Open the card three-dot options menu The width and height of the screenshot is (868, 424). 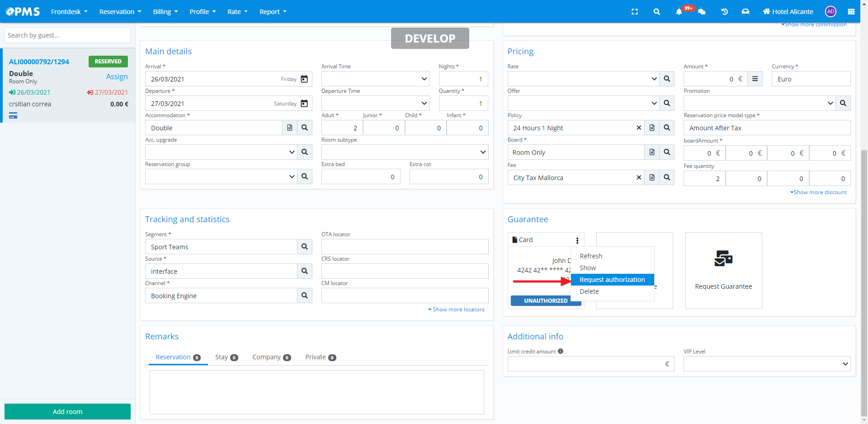point(577,240)
